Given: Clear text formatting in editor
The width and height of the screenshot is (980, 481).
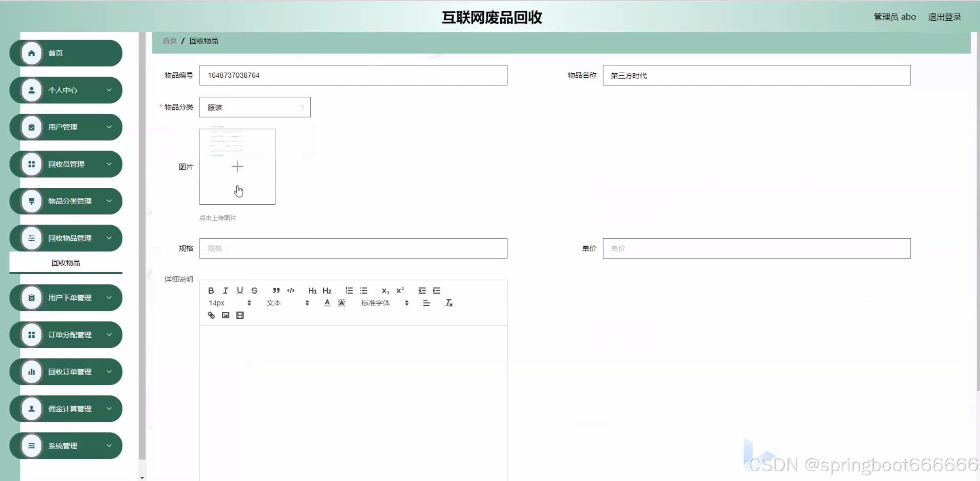Looking at the screenshot, I should coord(449,303).
